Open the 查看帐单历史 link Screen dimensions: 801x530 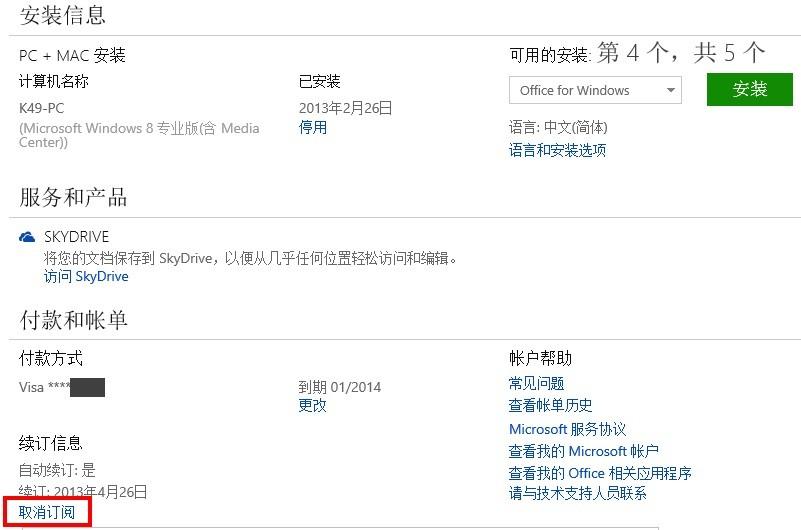[x=550, y=405]
